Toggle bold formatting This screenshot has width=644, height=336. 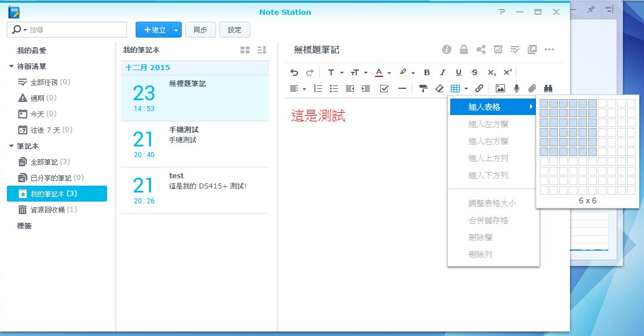427,73
